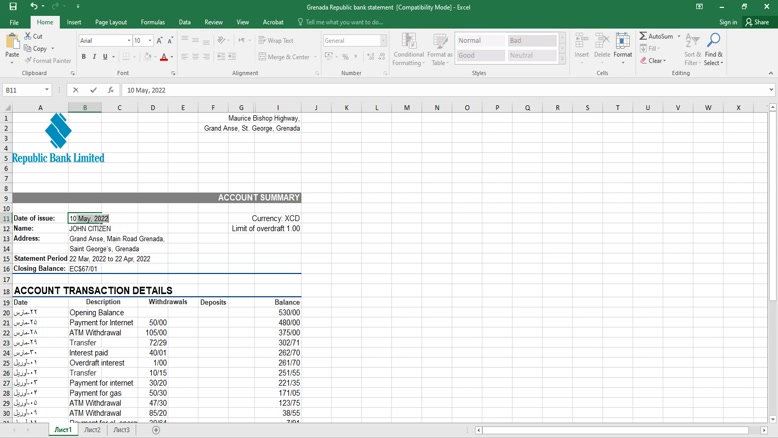
Task: Confirm the entry with formula bar checkmark
Action: (x=93, y=90)
